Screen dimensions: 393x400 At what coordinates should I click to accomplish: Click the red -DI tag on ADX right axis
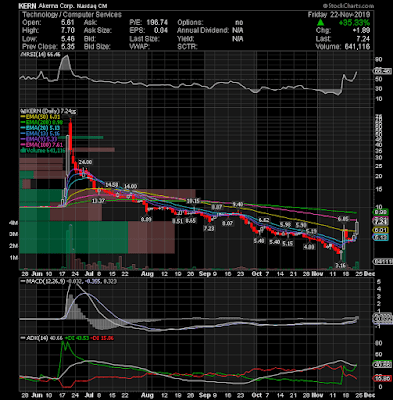pos(382,379)
